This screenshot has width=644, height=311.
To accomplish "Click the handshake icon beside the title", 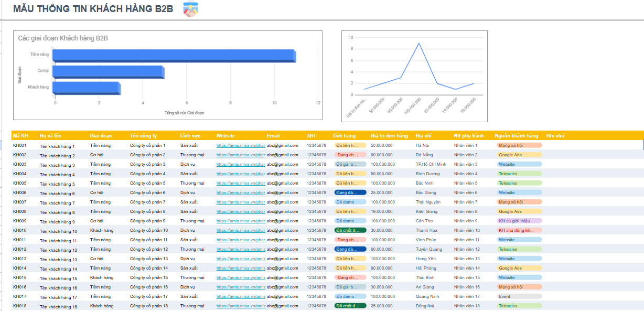I will (x=190, y=9).
